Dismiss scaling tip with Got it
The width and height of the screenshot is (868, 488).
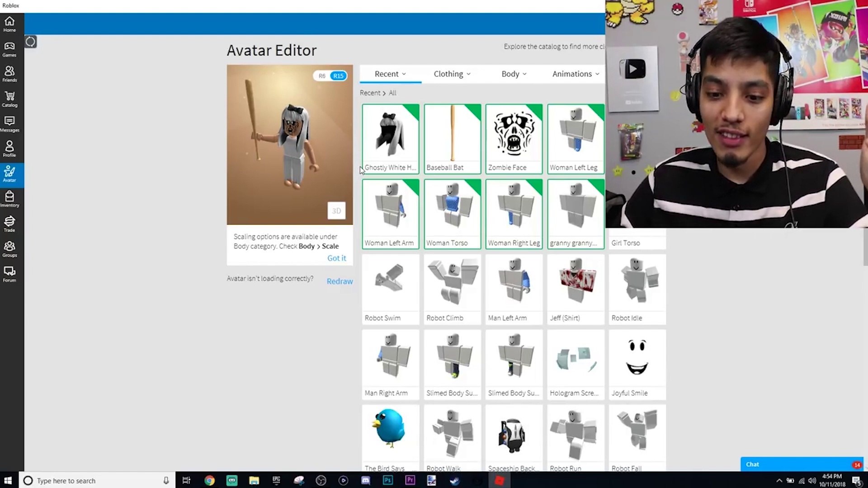[x=336, y=258]
